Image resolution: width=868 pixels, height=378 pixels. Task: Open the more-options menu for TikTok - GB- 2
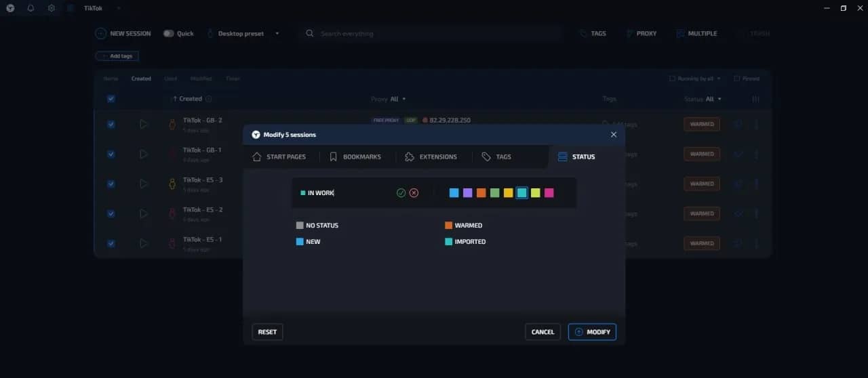pos(756,125)
